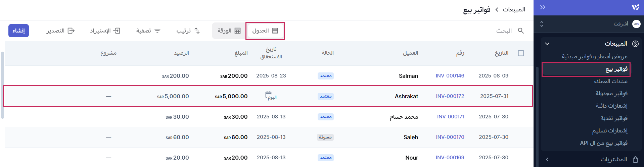
Task: Click the vertical scrollbar on the left
Action: (2, 85)
